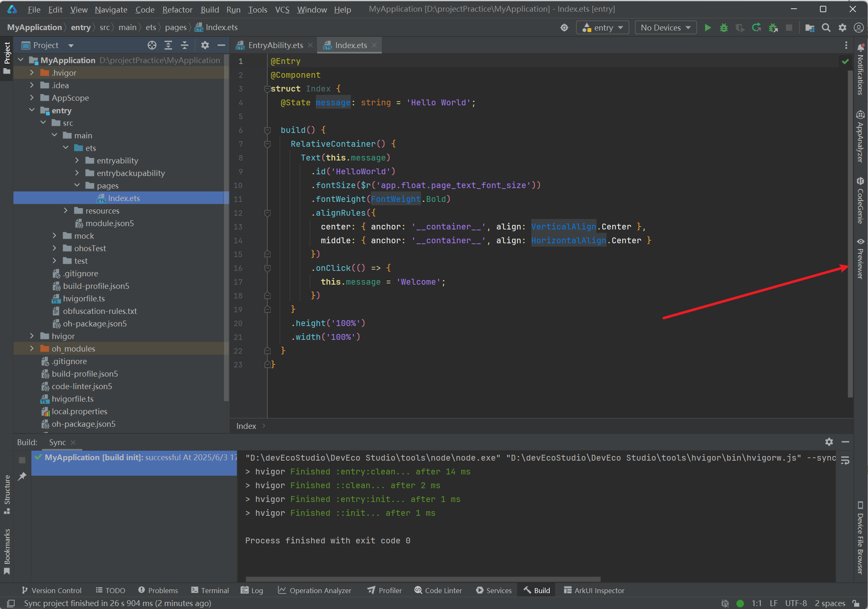Open the No Devices dropdown
The image size is (868, 609).
[665, 28]
